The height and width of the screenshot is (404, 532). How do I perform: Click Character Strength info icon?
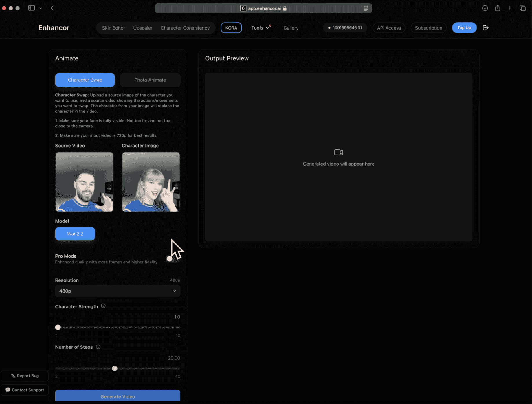coord(103,306)
